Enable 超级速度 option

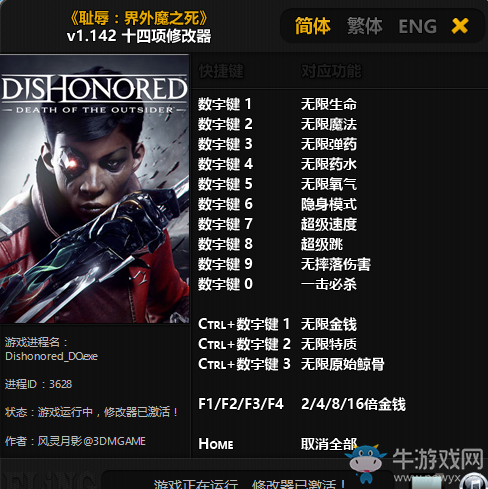(x=329, y=224)
